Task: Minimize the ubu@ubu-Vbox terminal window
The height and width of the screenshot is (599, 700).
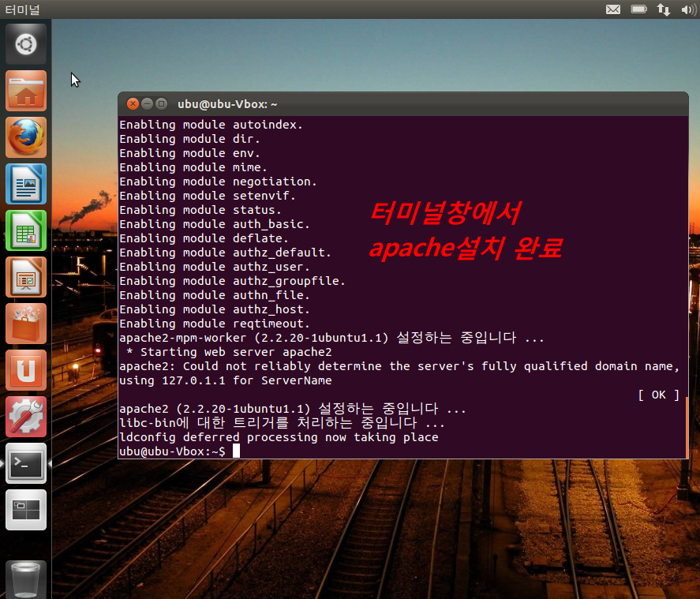Action: click(x=147, y=103)
